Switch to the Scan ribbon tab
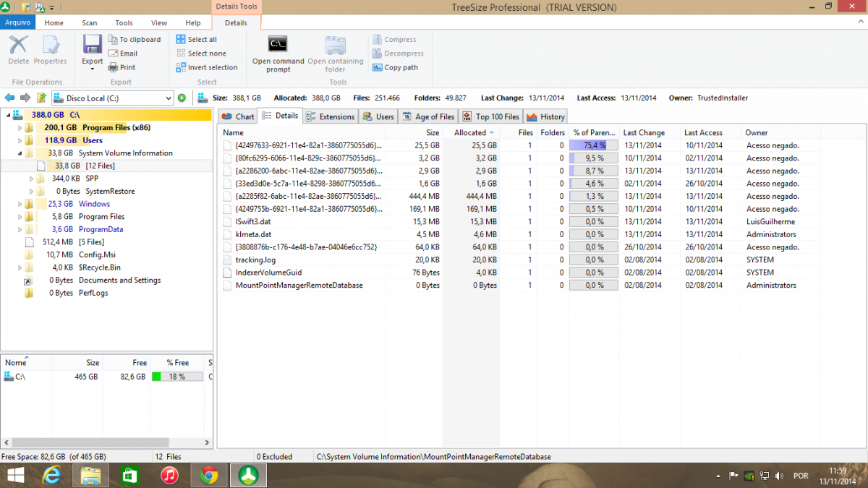This screenshot has width=868, height=488. (x=90, y=22)
